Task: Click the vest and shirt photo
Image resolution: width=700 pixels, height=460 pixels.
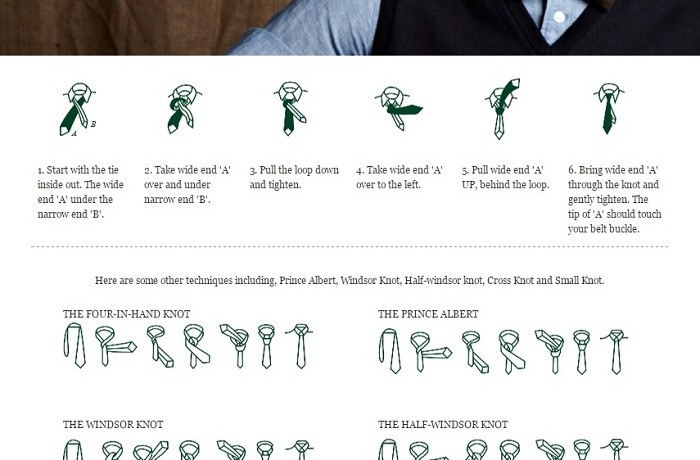Action: tap(350, 28)
